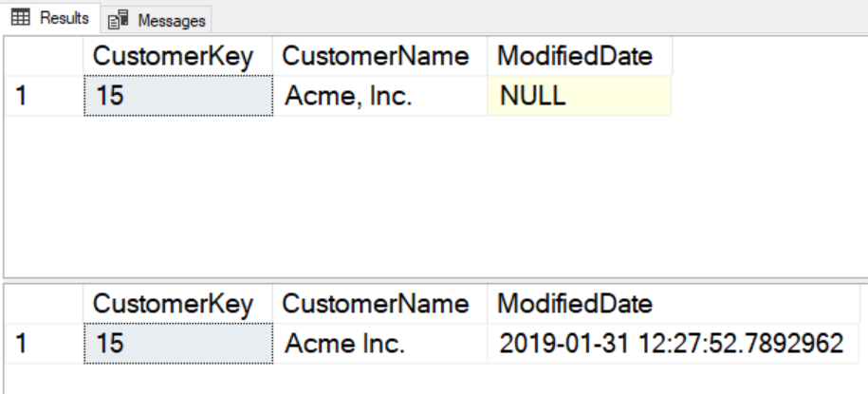
Task: Click the Messages tab's document icon
Action: [x=120, y=20]
